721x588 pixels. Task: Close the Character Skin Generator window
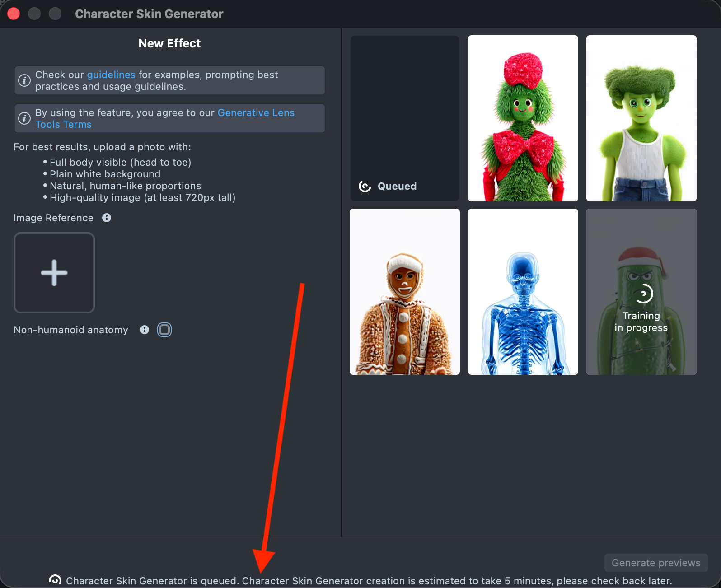[x=14, y=14]
